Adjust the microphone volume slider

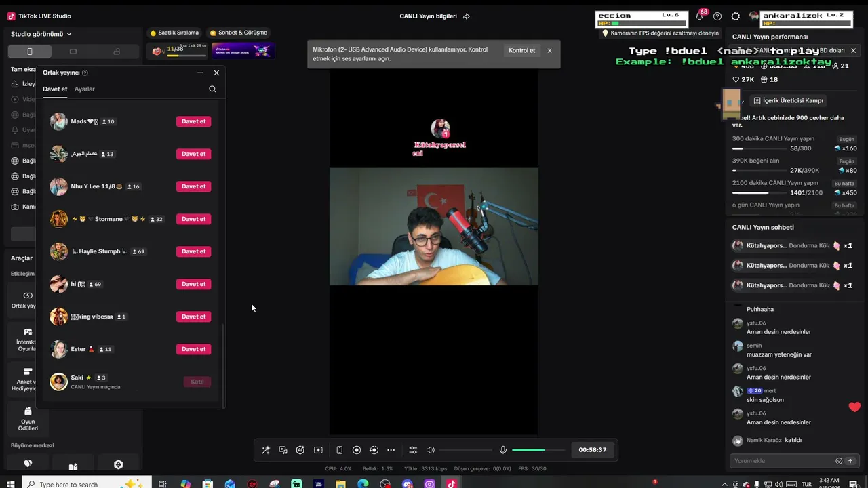coord(538,450)
